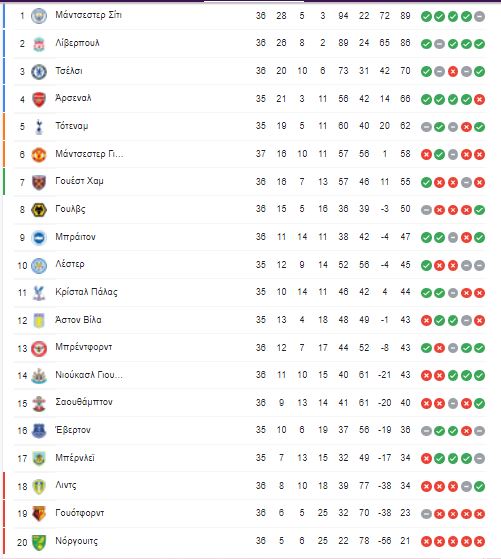This screenshot has height=559, width=501.
Task: Click the Everton blue crest
Action: pos(39,431)
